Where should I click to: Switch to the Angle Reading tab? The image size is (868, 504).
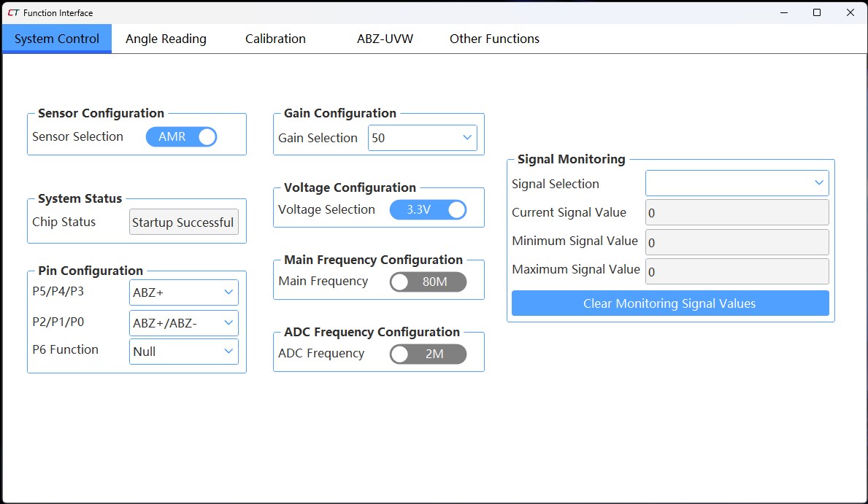pos(166,39)
